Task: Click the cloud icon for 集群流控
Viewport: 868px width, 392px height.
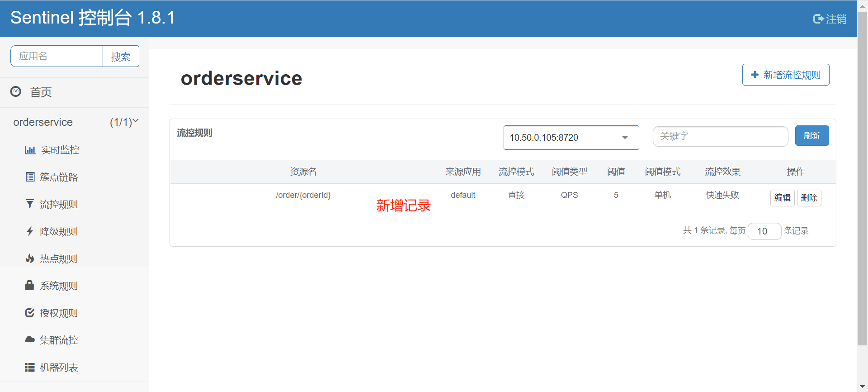Action: pyautogui.click(x=30, y=339)
